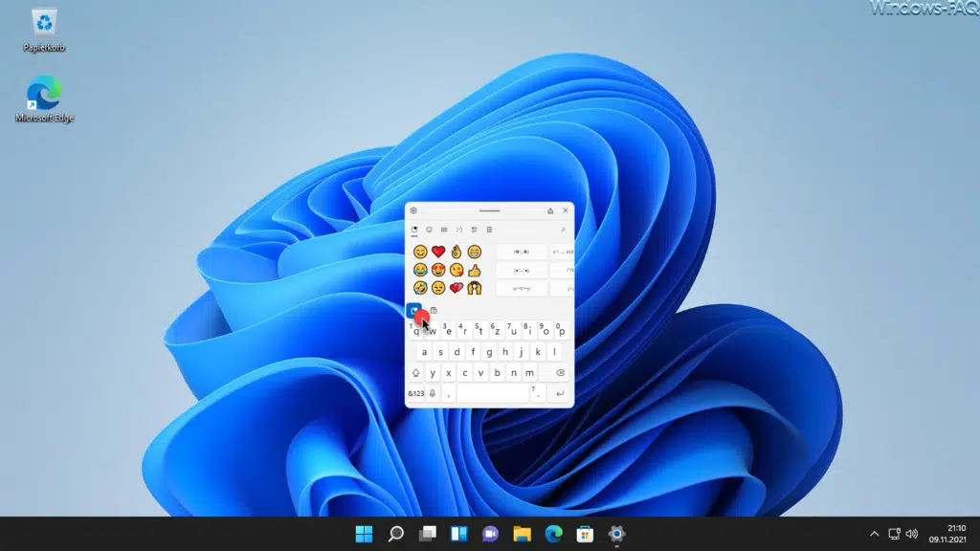Switch to the smiley emoji tab
Image resolution: width=980 pixels, height=551 pixels.
(x=428, y=229)
